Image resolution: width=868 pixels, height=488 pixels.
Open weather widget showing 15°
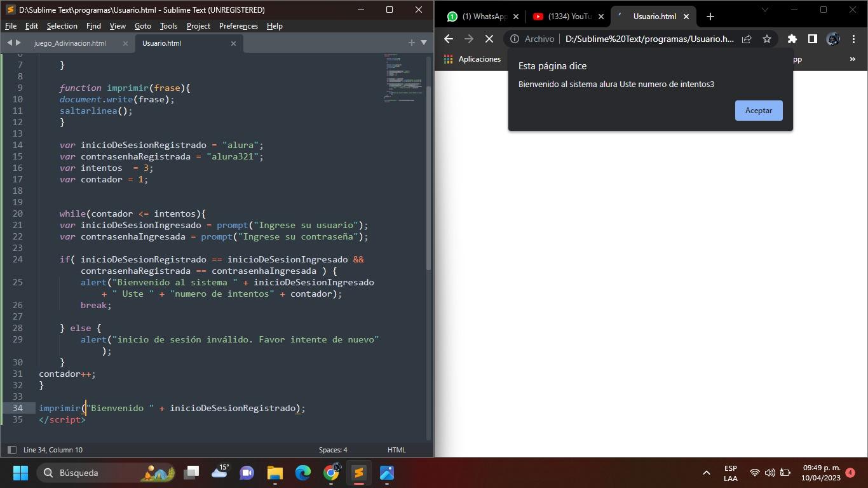click(x=219, y=473)
